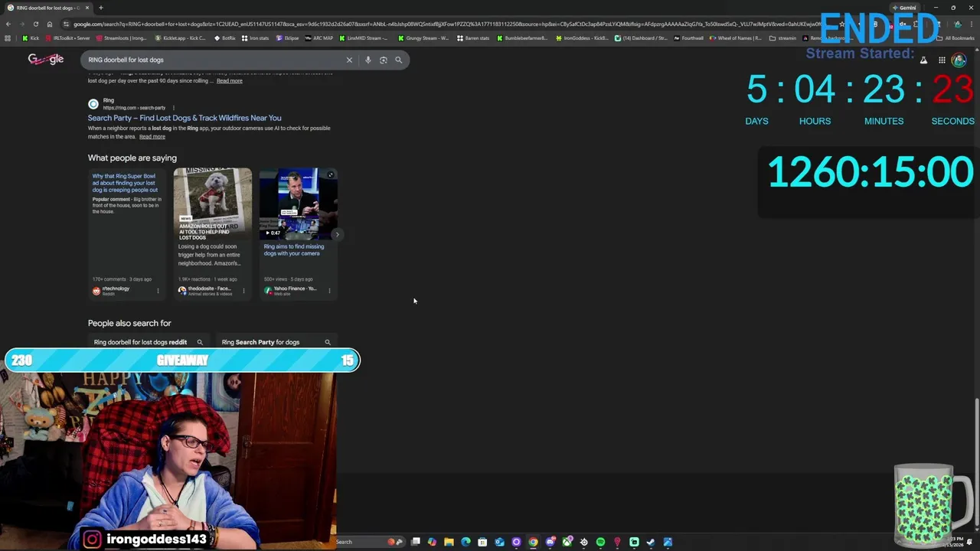Open options for the Ring result
Viewport: 980px width, 551px height.
[x=174, y=108]
